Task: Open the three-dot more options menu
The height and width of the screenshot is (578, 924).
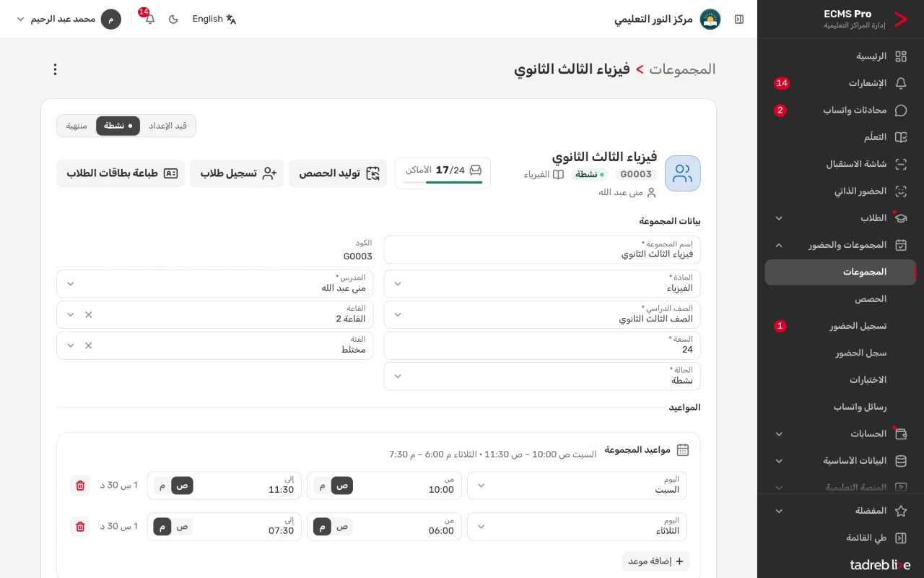Action: click(55, 69)
